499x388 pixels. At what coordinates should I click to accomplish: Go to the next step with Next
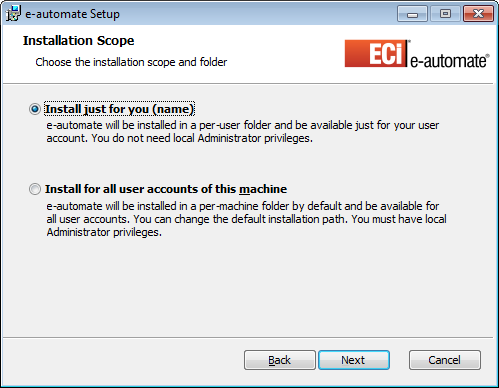(x=354, y=360)
